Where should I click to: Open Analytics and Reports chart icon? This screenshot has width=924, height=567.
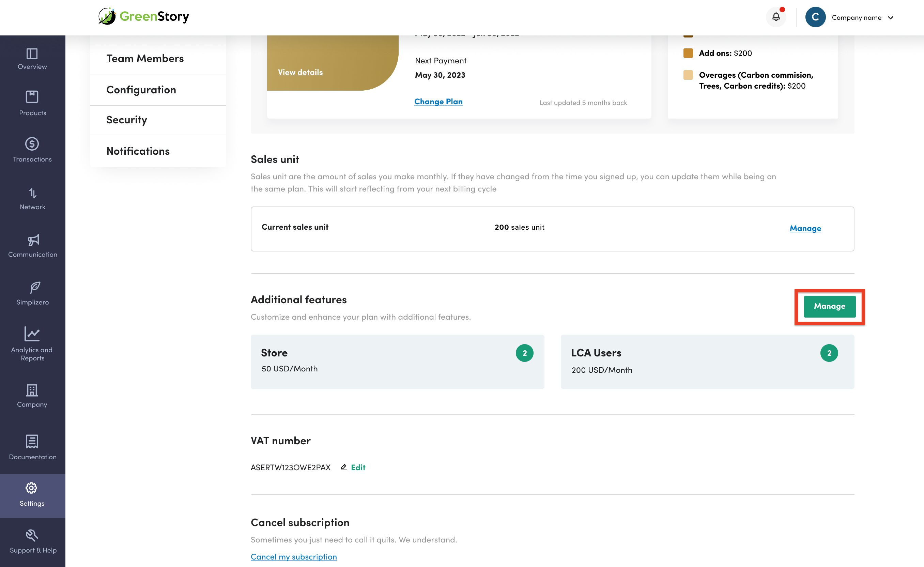[32, 334]
